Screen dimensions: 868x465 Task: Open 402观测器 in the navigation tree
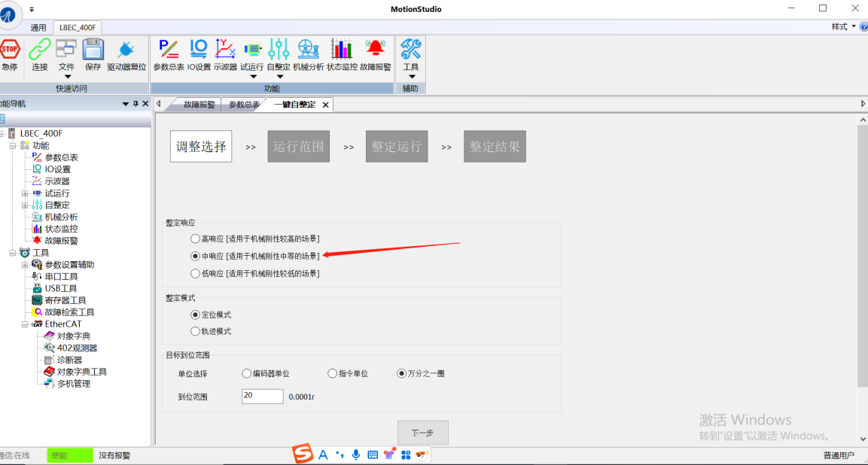pyautogui.click(x=77, y=348)
